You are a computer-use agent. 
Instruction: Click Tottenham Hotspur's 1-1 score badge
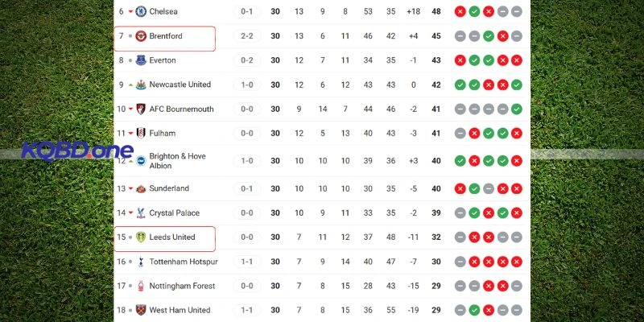click(247, 262)
